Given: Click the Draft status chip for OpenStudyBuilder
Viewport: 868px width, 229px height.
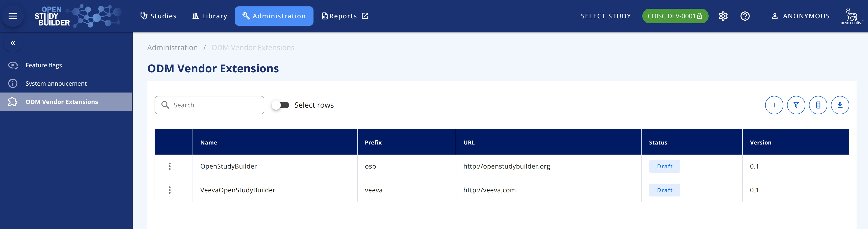Looking at the screenshot, I should point(664,166).
